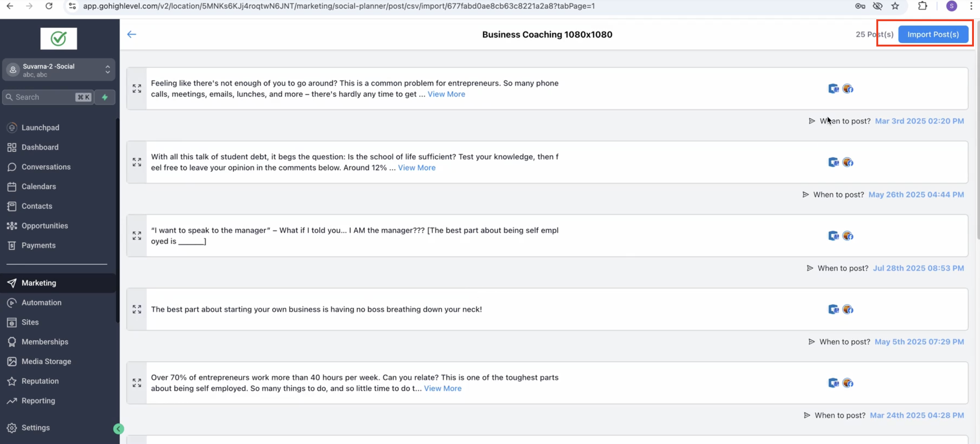Change schedule date Mar 3rd 2025 02:20 PM

(919, 121)
